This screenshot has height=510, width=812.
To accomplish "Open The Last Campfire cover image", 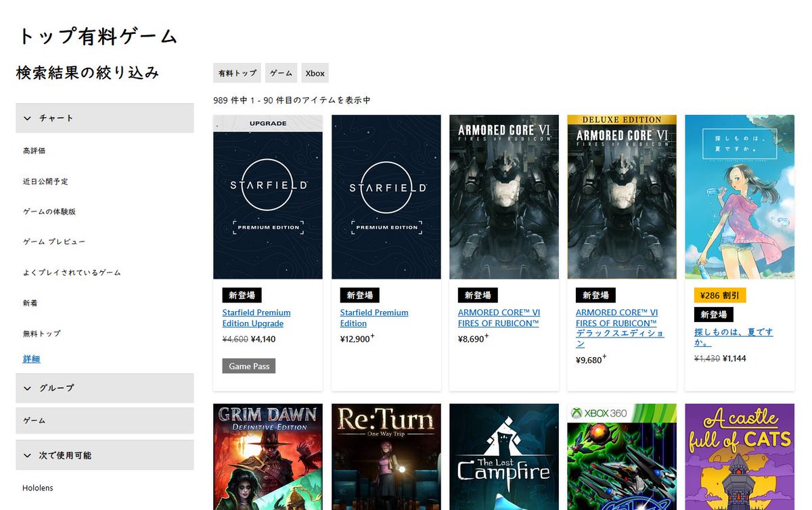I will pos(504,457).
